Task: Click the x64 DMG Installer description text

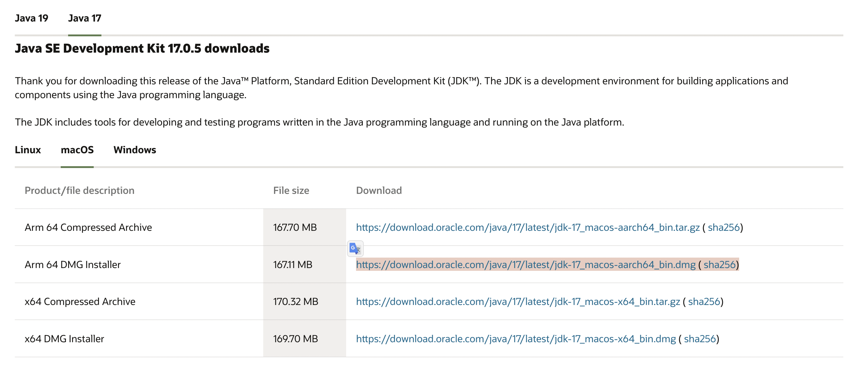Action: [64, 339]
